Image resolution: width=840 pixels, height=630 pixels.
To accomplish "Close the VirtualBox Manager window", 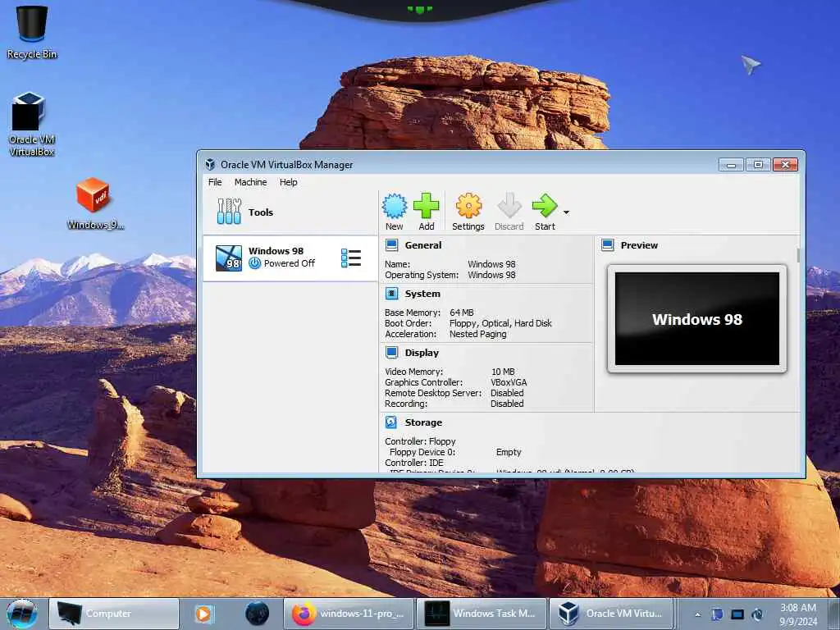I will (x=785, y=164).
